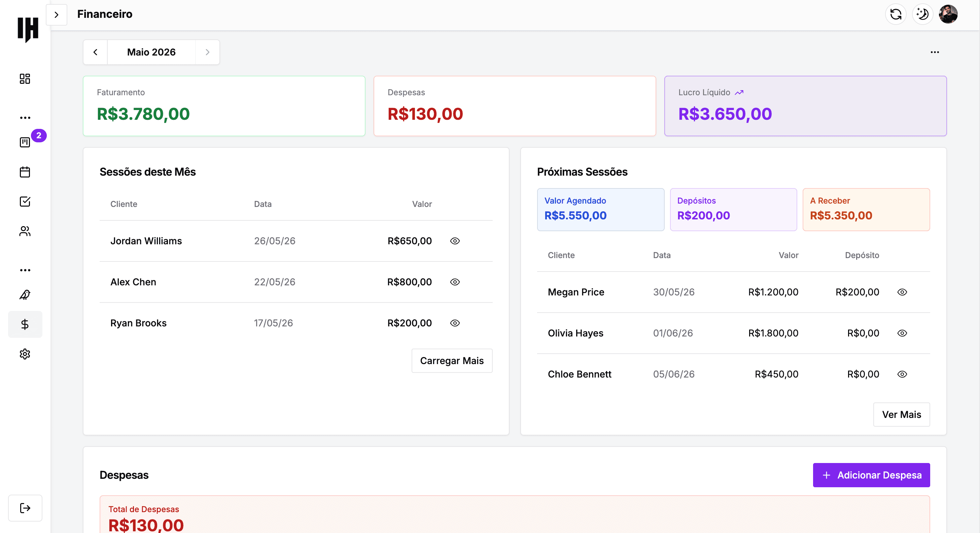Click the Alex Chen client name
980x533 pixels.
click(x=133, y=282)
